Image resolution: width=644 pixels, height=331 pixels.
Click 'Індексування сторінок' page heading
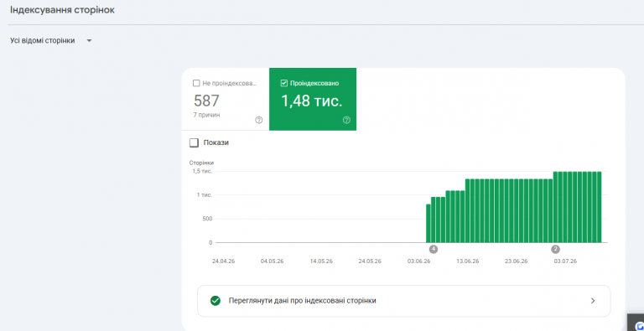[62, 10]
